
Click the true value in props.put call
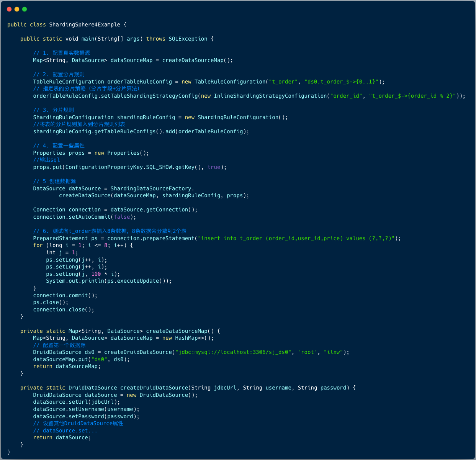214,167
